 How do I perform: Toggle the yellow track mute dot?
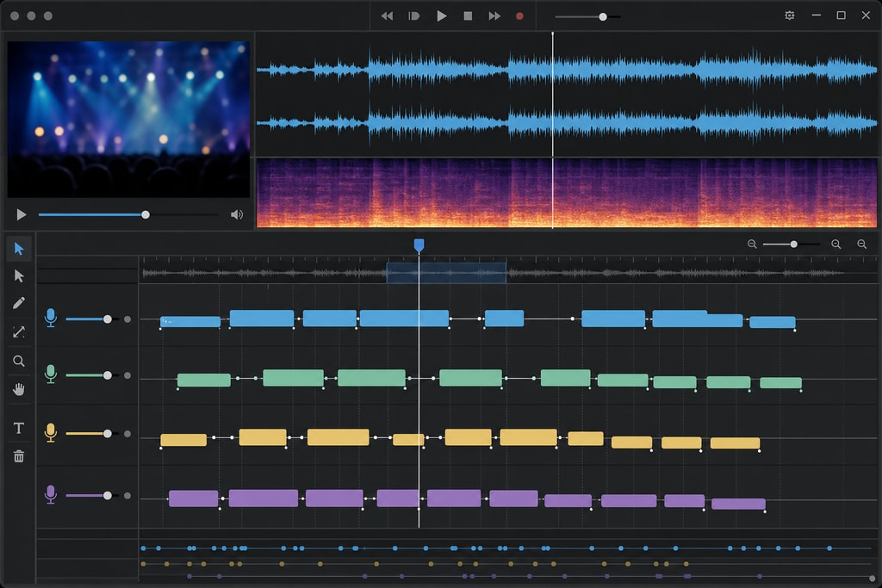coord(127,434)
